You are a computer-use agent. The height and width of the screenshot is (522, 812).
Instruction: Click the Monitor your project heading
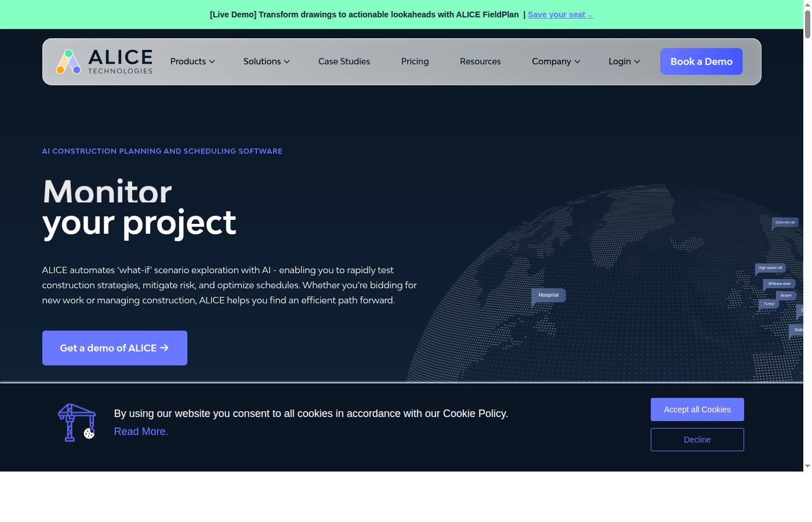[x=139, y=208]
